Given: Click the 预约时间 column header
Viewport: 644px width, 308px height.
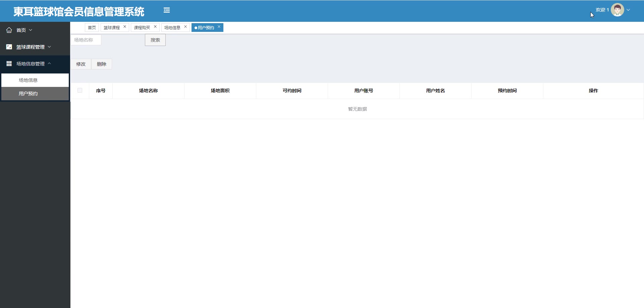Looking at the screenshot, I should click(x=507, y=91).
